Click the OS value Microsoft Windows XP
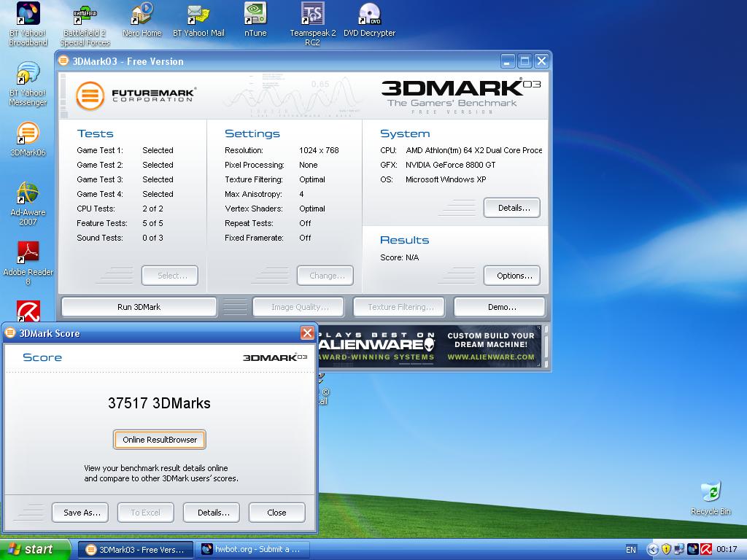The width and height of the screenshot is (747, 560). (x=446, y=179)
